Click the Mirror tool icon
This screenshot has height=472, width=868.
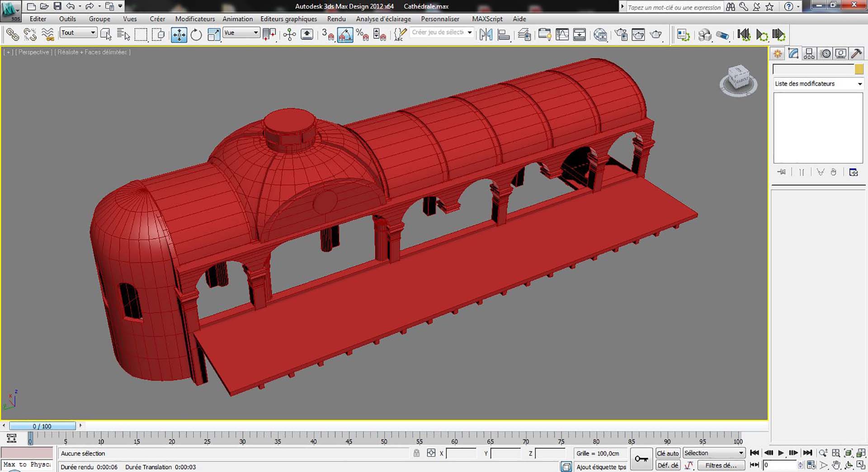(x=486, y=35)
